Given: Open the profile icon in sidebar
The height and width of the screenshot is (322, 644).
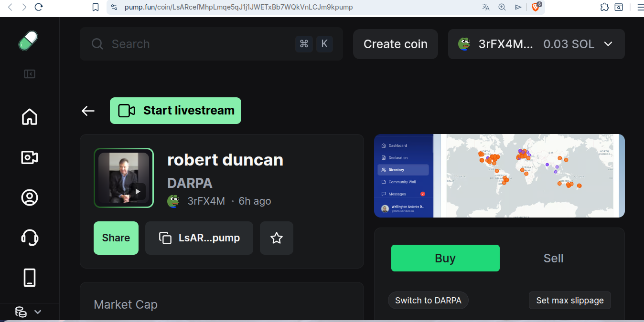Looking at the screenshot, I should pos(30,197).
